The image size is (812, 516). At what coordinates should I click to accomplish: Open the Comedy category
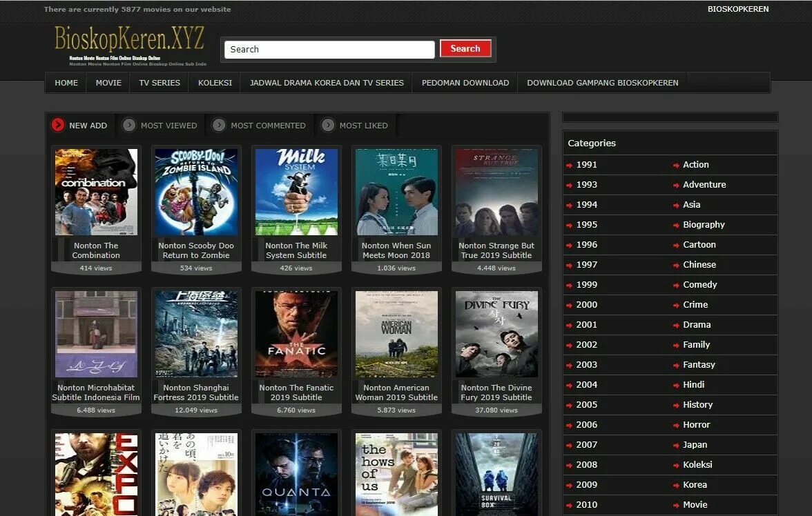coord(699,285)
